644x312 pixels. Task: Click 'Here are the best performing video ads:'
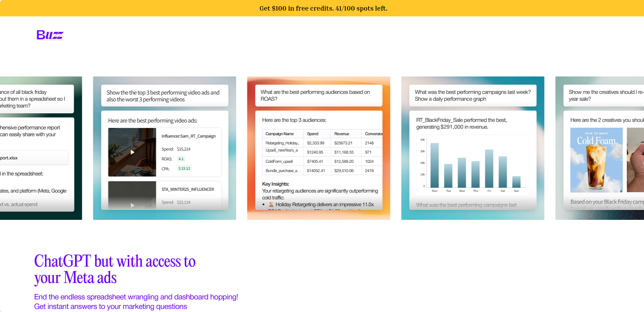pos(153,120)
